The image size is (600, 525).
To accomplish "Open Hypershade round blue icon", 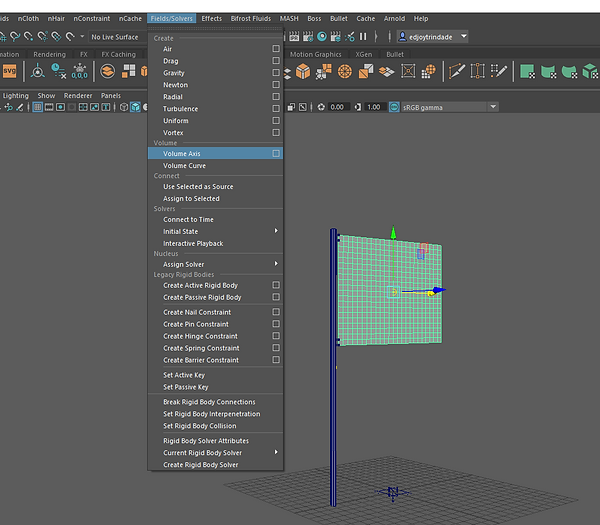I will [322, 36].
